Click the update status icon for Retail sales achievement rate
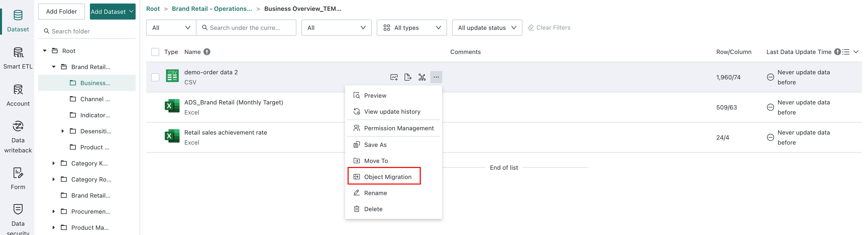 (x=770, y=137)
